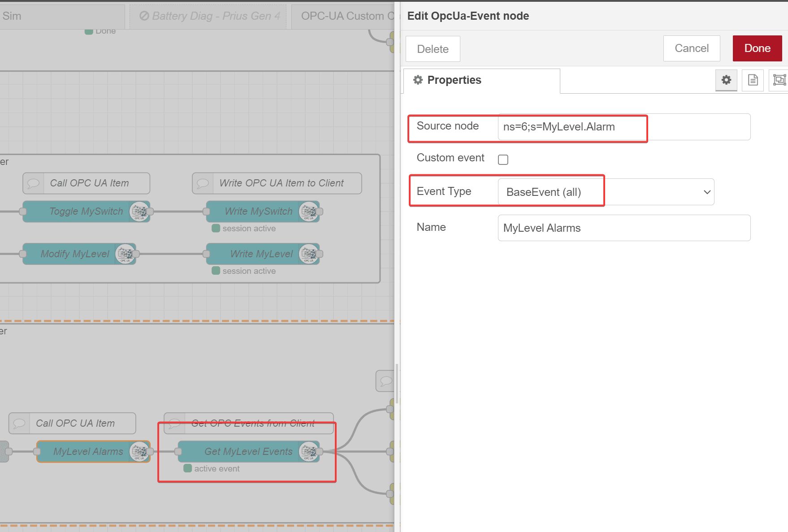Open node appearance icon
Viewport: 788px width, 532px height.
point(779,80)
